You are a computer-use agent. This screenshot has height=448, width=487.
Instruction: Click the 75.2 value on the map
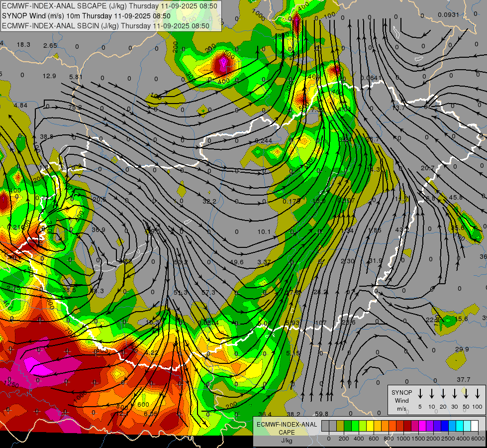coord(75,107)
